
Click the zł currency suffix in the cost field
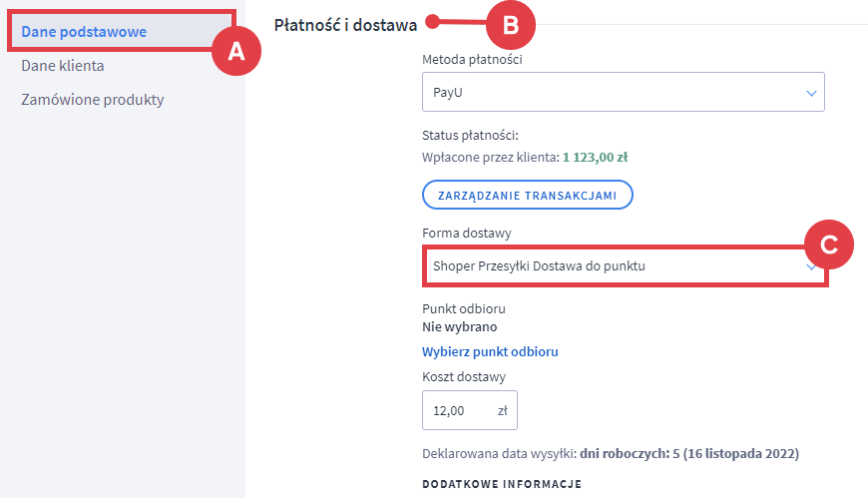click(503, 410)
